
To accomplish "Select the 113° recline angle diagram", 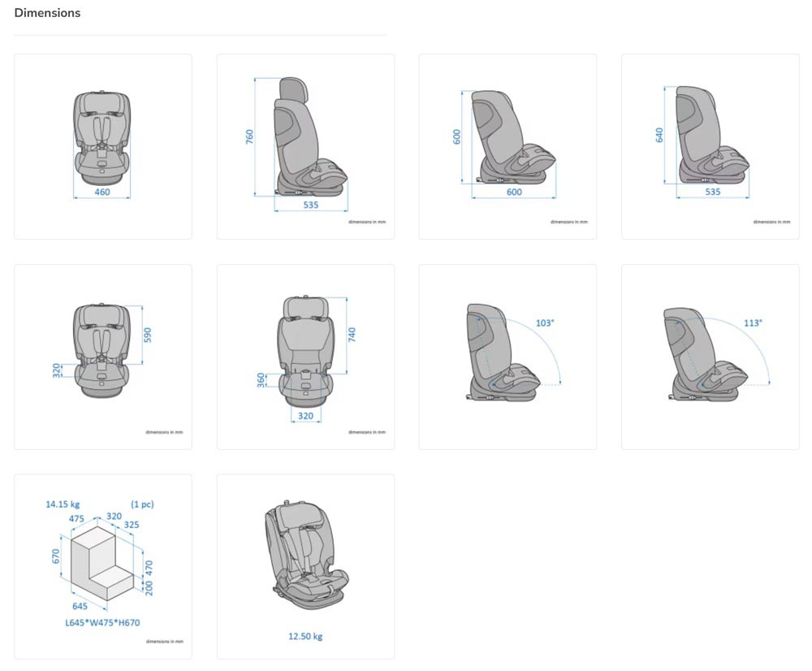I will [x=710, y=357].
